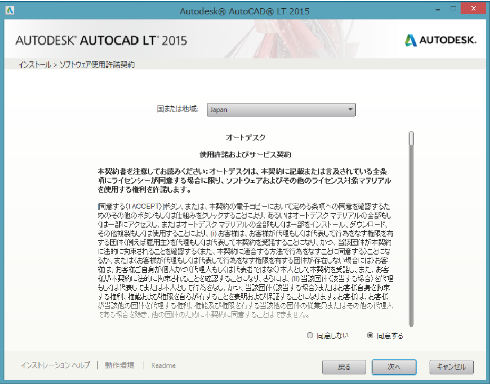Minimize the installer window
This screenshot has width=490, height=384.
click(438, 10)
